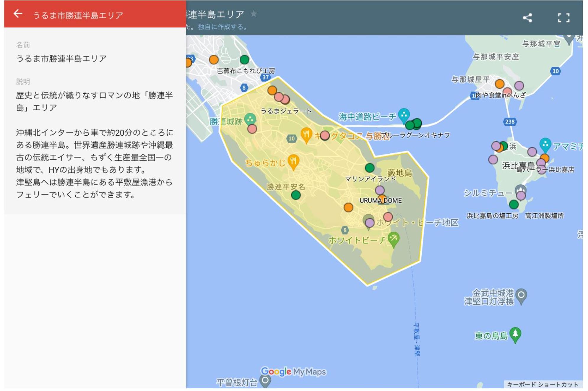Screen dimensions: 588x391
Task: Click green dot near 浜比嘉島の塩工房
Action: (x=514, y=204)
